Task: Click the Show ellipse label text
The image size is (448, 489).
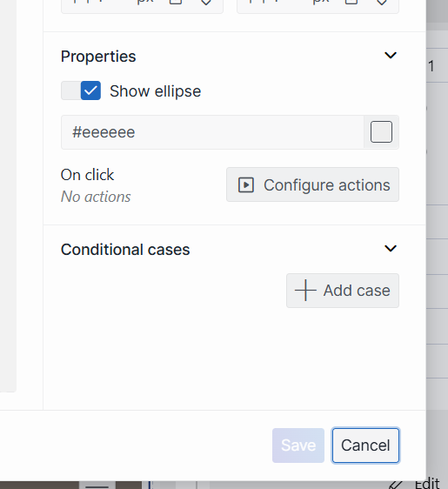Action: coord(155,91)
